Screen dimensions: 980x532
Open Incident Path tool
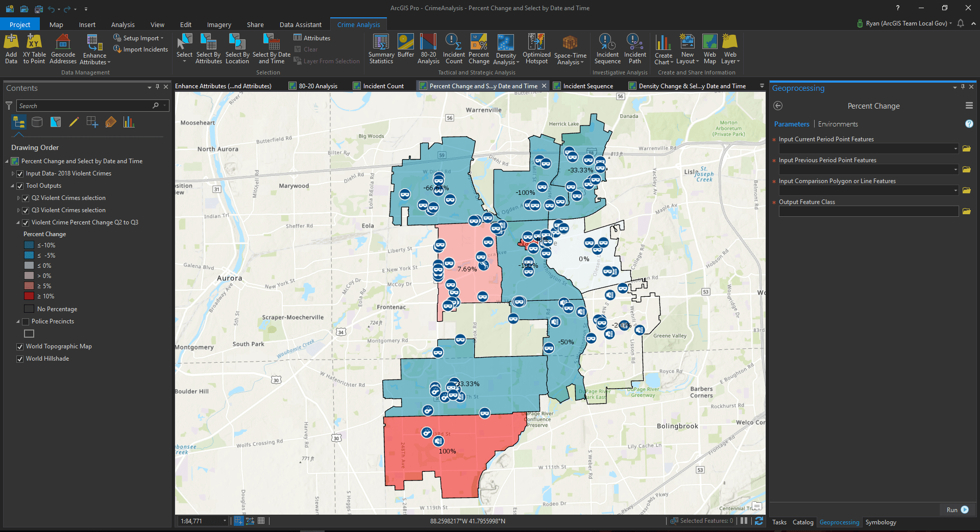click(x=635, y=49)
